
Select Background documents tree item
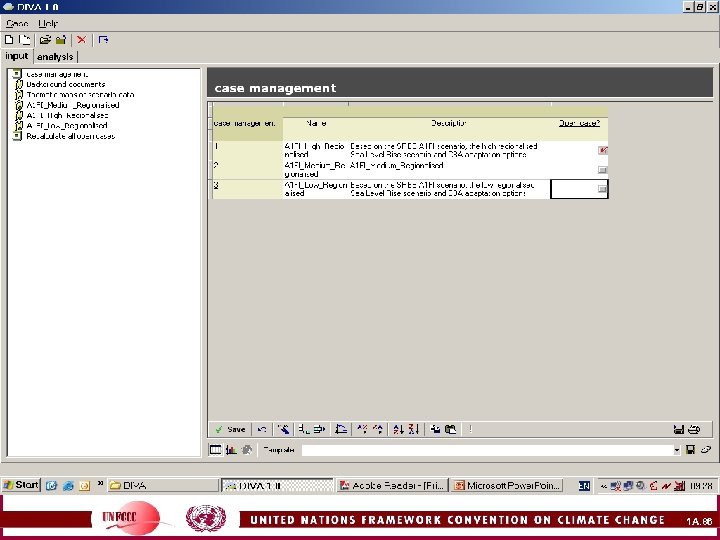[66, 84]
